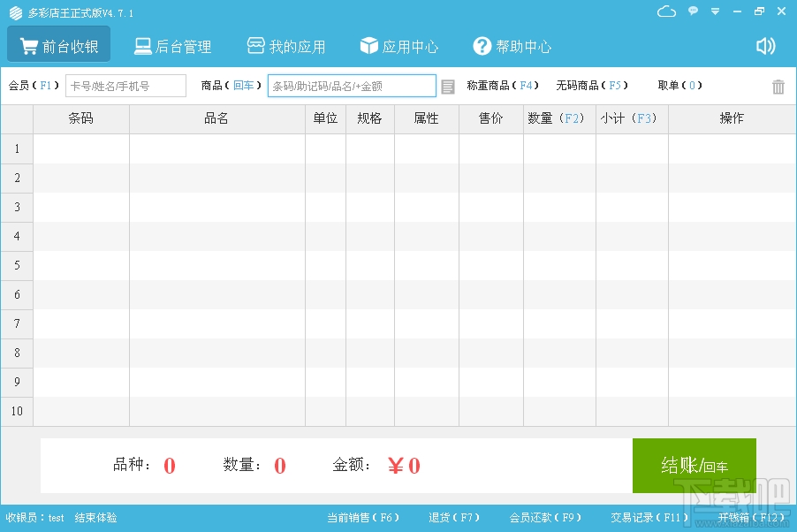Image resolution: width=797 pixels, height=532 pixels.
Task: Open the product list icon beside barcode field
Action: 448,87
